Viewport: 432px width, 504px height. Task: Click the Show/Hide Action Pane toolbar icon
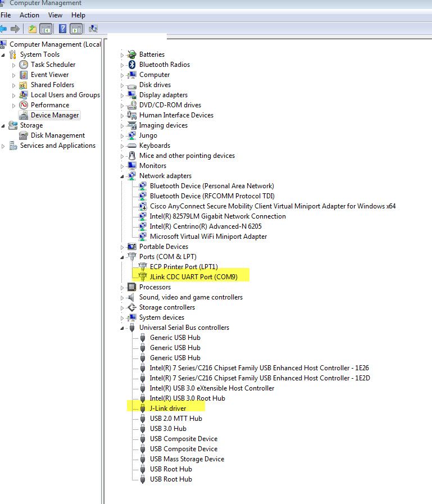(76, 29)
